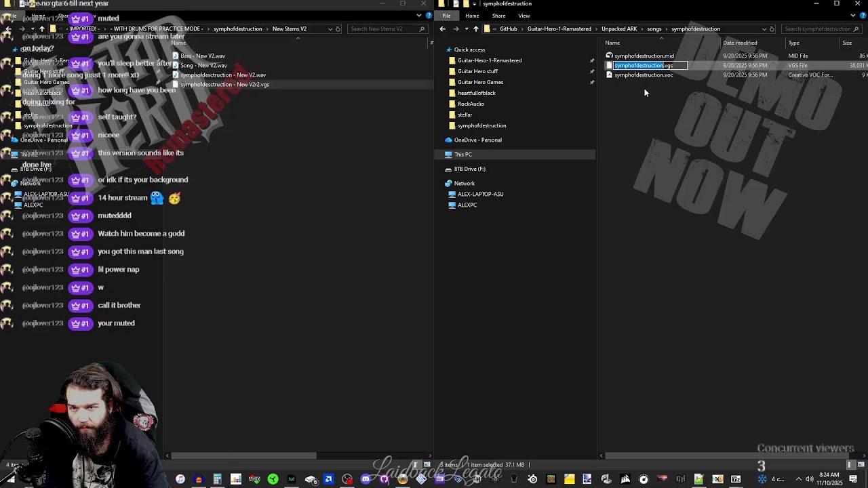
Task: Select OneDrive - Personal in right navigation pane
Action: [x=477, y=140]
